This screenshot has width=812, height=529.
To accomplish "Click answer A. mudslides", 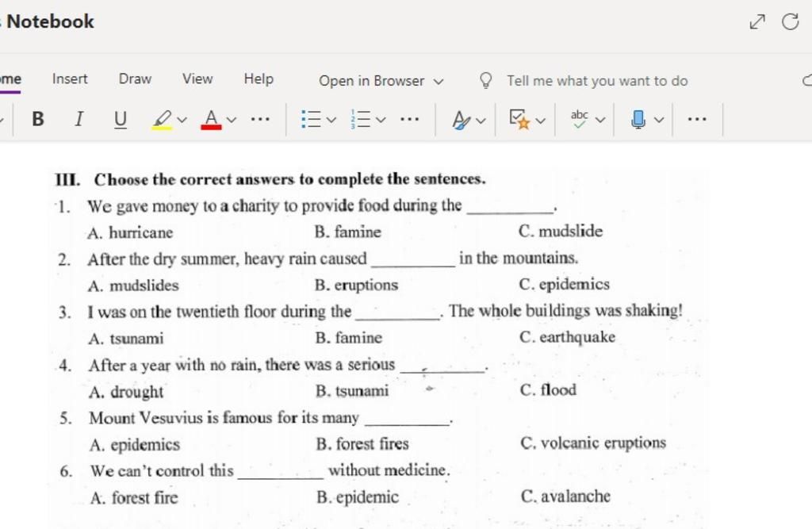I will coord(133,286).
